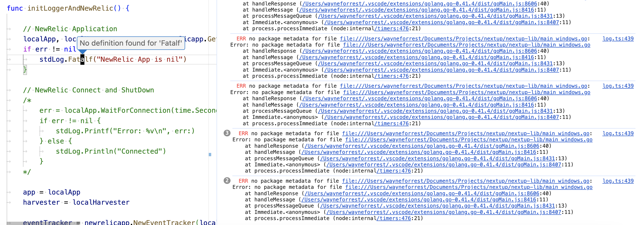
Task: Open timers:476 link in badge 2 error
Action: [393, 218]
